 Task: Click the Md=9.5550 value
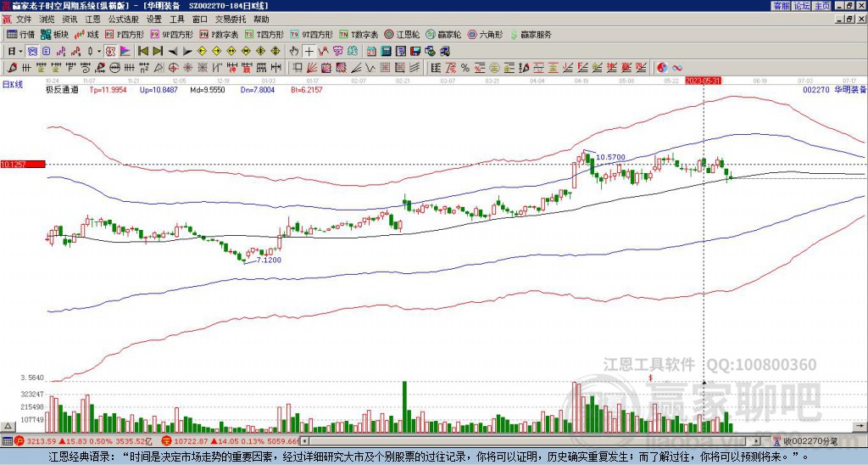pyautogui.click(x=208, y=89)
